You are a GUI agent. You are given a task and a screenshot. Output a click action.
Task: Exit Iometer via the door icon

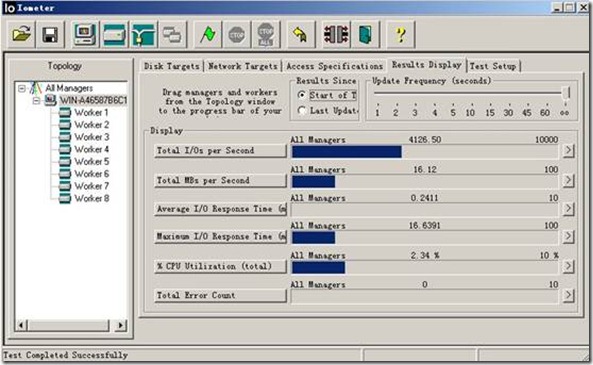[x=365, y=35]
